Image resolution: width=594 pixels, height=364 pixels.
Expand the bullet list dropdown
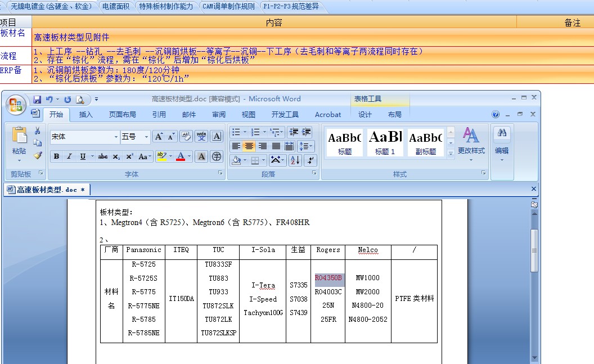[x=245, y=132]
